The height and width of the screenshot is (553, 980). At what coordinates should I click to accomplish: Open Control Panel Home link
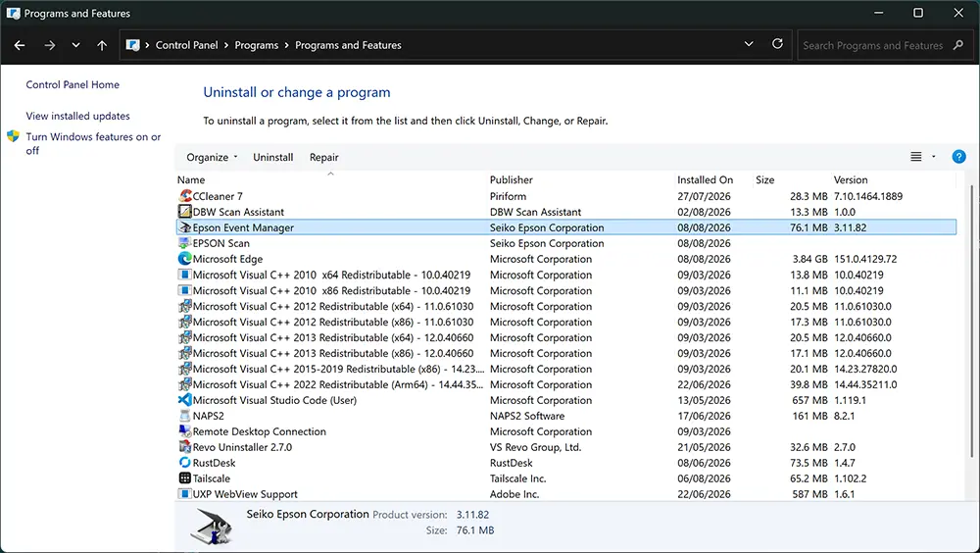[73, 84]
